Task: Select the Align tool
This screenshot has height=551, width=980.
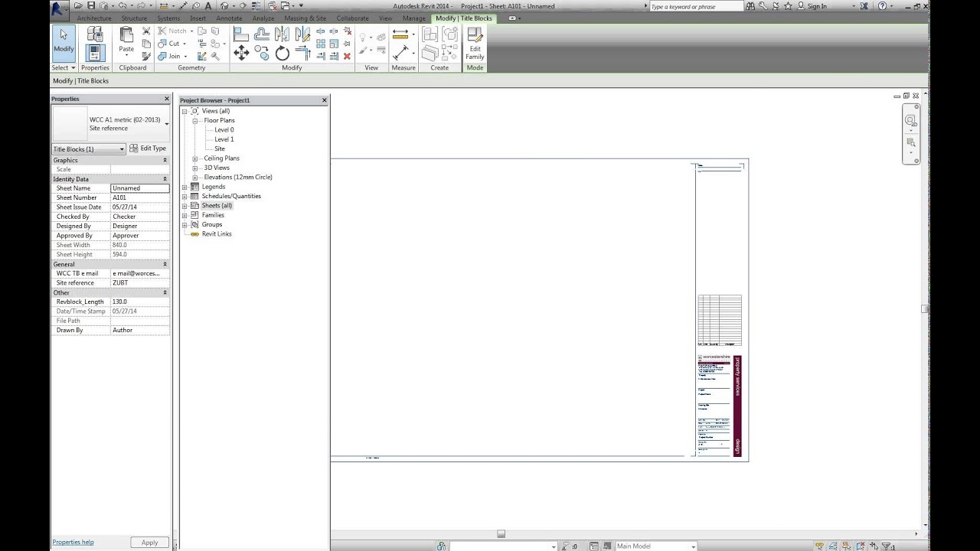Action: click(241, 34)
